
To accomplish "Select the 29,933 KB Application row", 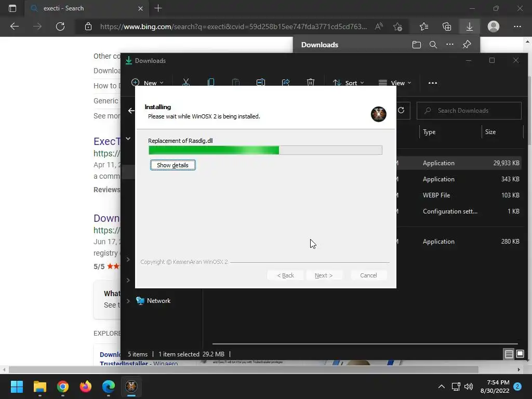I will pyautogui.click(x=460, y=163).
